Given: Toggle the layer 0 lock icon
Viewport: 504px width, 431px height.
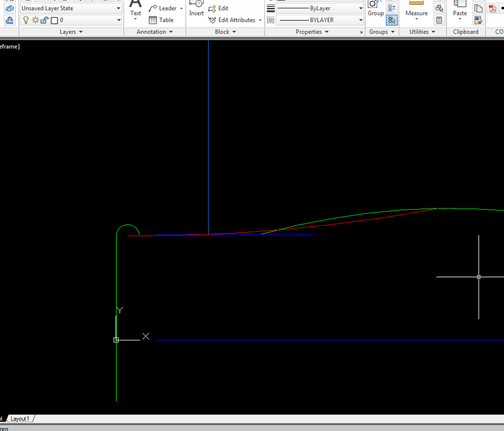Looking at the screenshot, I should tap(44, 20).
